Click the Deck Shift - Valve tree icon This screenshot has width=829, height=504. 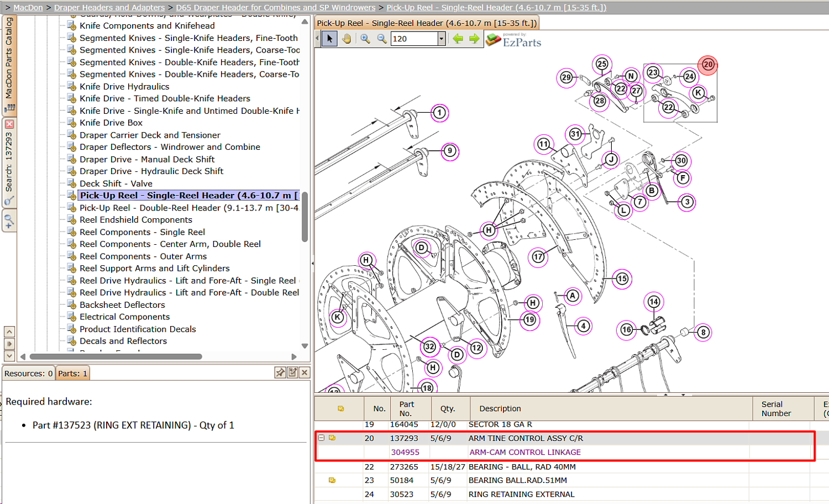click(71, 183)
